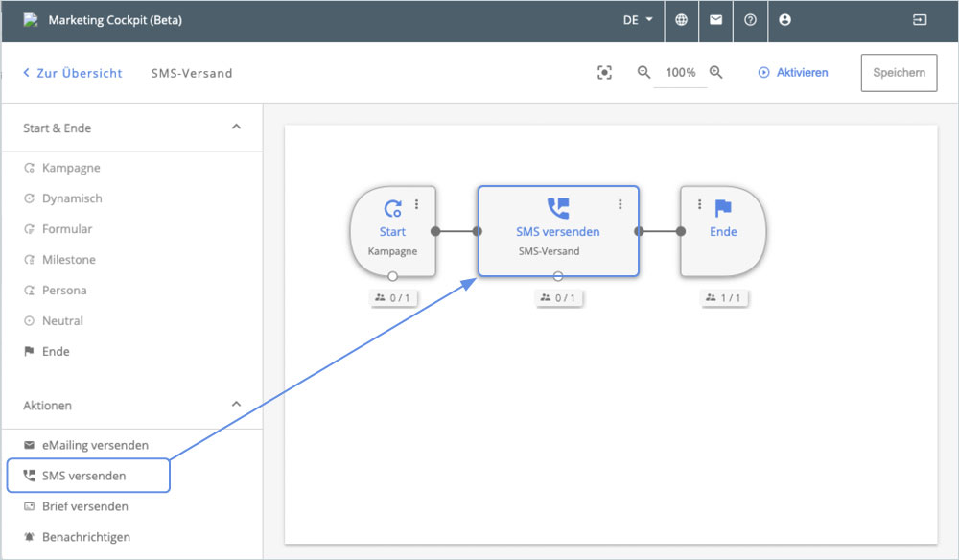Click the globe icon in header
This screenshot has width=959, height=560.
pyautogui.click(x=681, y=20)
